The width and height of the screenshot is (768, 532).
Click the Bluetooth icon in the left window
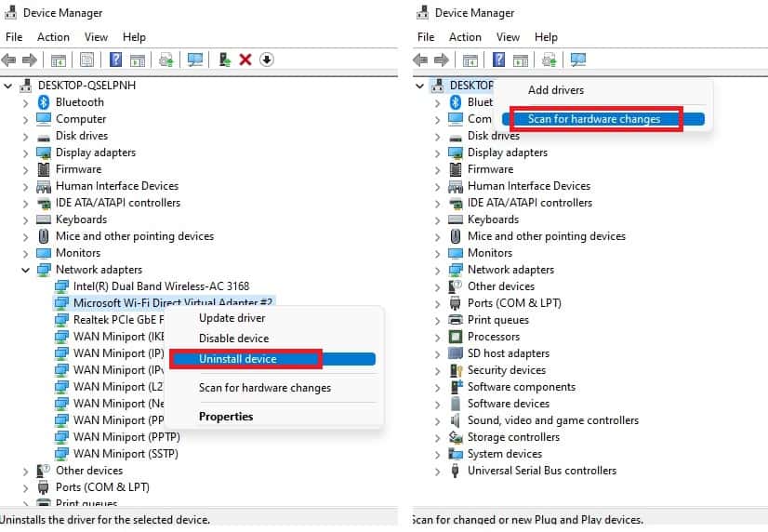44,102
